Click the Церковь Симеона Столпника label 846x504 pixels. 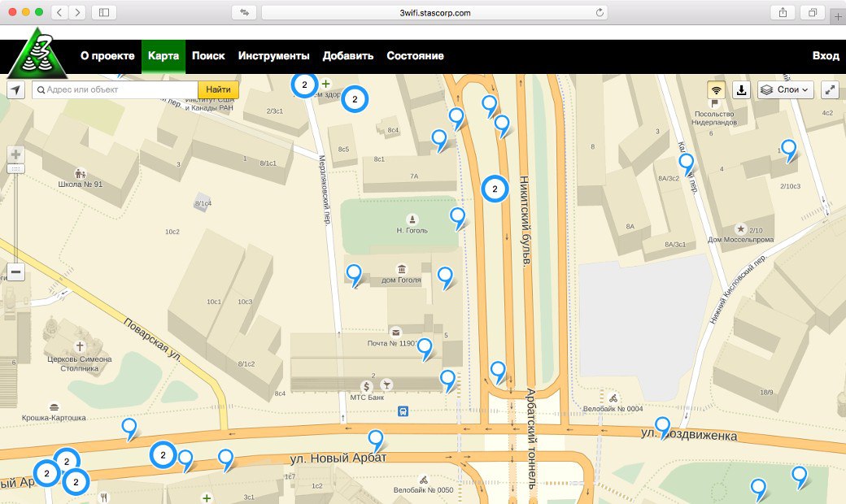click(x=80, y=363)
